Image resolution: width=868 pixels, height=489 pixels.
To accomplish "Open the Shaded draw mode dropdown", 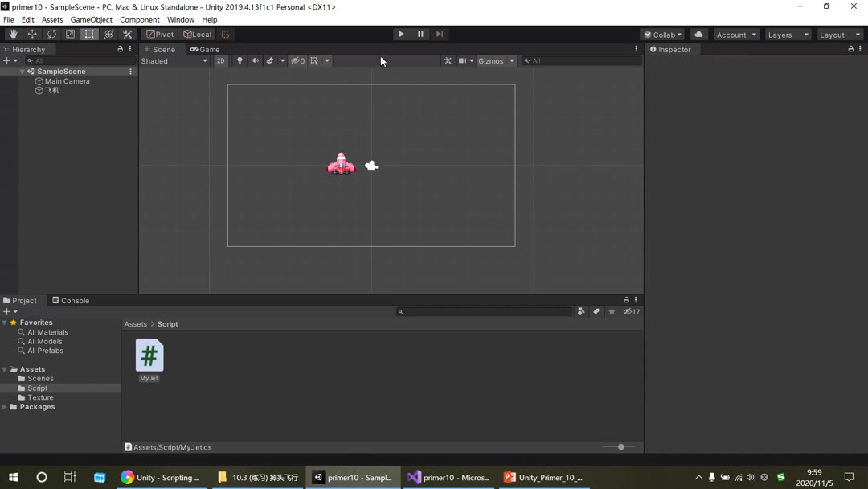I will pos(174,60).
